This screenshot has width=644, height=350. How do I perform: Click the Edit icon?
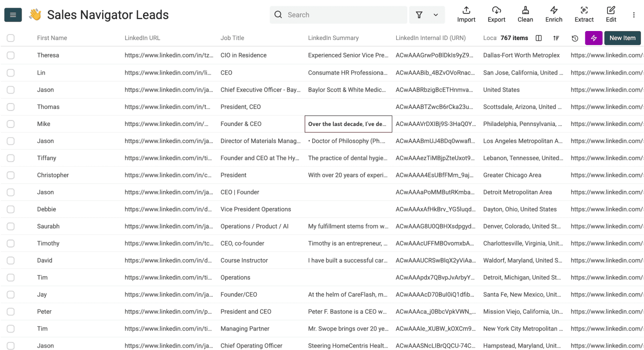610,14
